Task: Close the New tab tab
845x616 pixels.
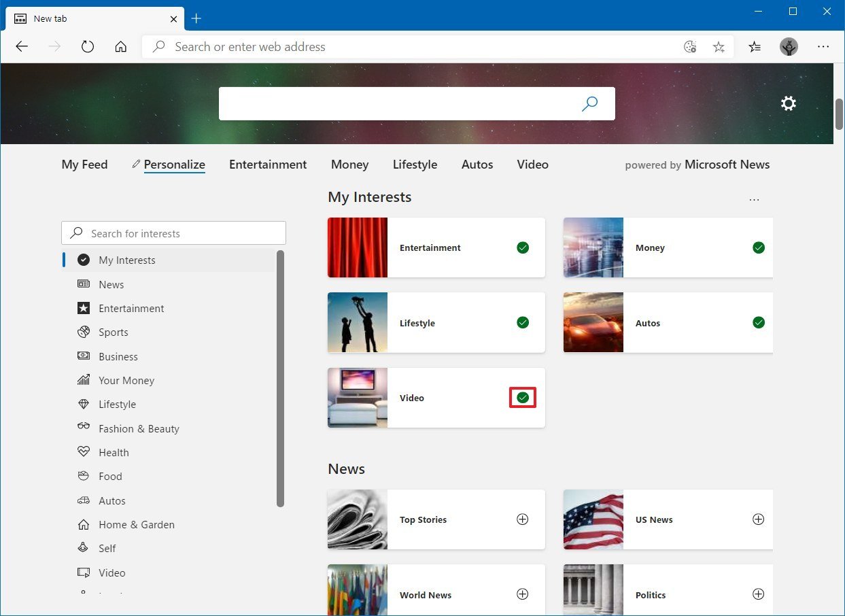Action: click(x=174, y=18)
